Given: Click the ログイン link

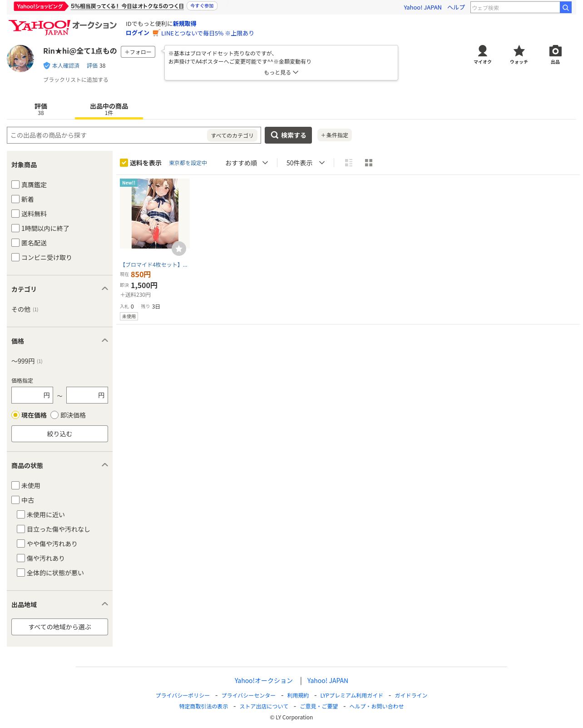Looking at the screenshot, I should pos(138,33).
